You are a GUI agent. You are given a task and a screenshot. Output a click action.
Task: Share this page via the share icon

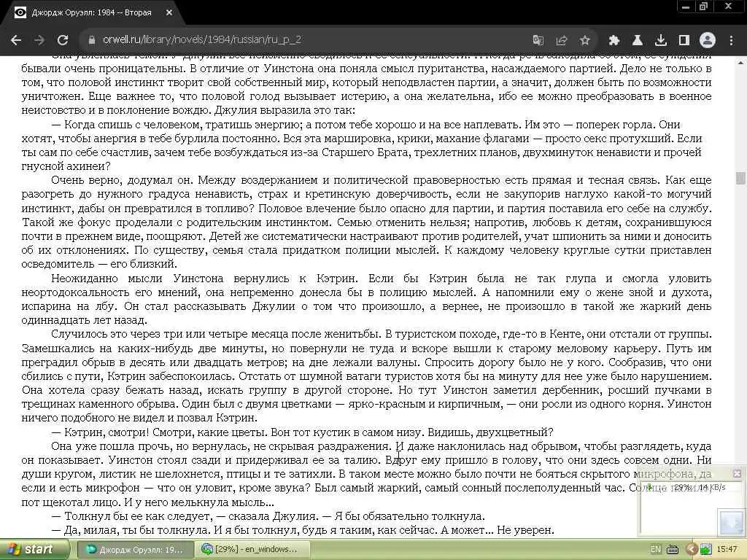pyautogui.click(x=562, y=40)
